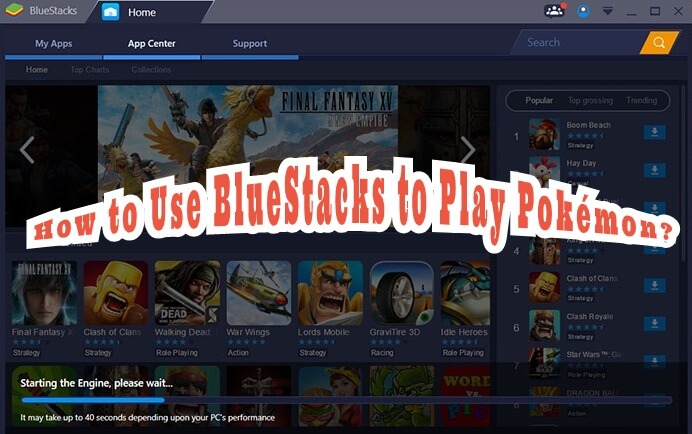Select the Trending ranking filter
Image resolution: width=692 pixels, height=434 pixels.
tap(642, 100)
